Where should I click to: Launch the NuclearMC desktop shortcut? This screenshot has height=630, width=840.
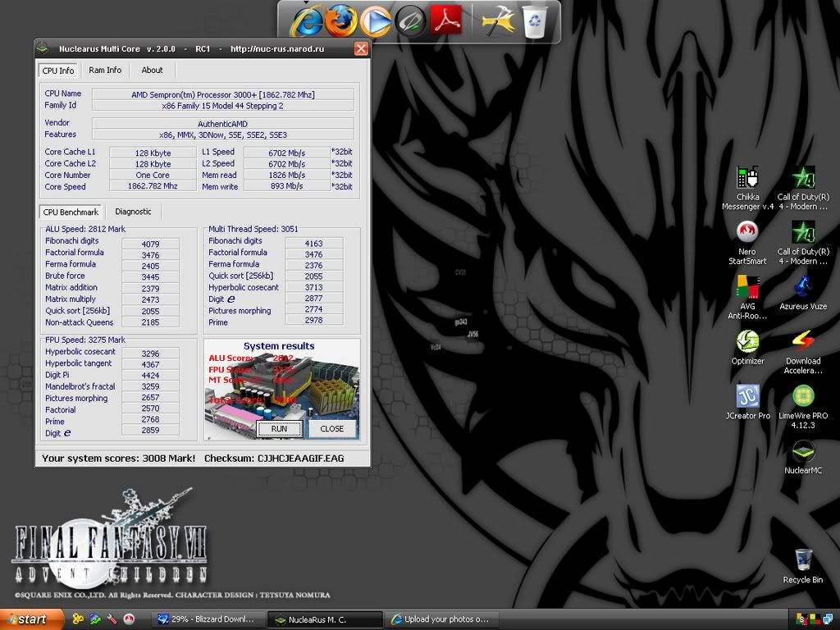click(x=803, y=452)
